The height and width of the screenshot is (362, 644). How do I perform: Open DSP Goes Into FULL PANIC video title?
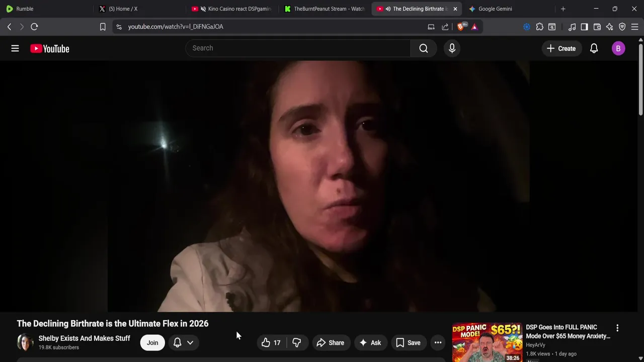(x=568, y=332)
